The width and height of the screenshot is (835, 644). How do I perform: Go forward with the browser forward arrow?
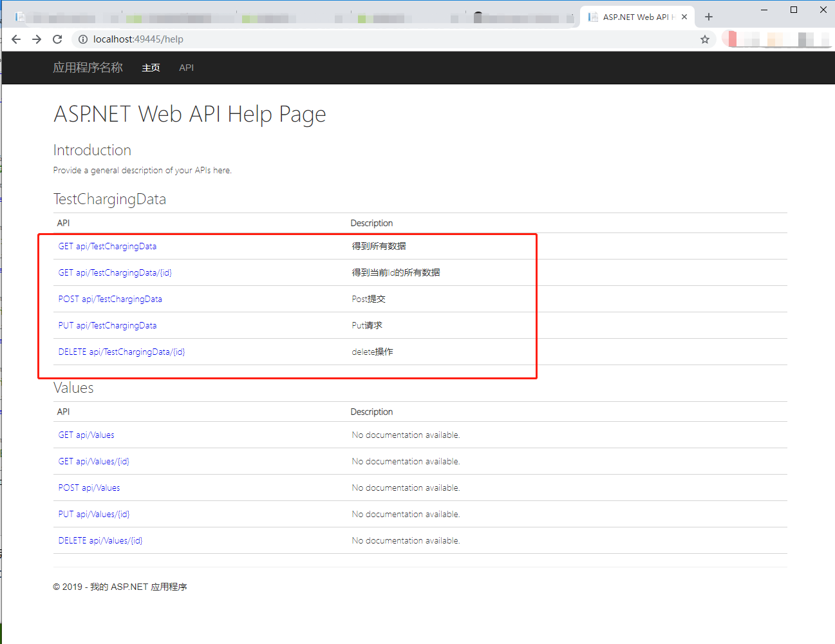[x=37, y=39]
